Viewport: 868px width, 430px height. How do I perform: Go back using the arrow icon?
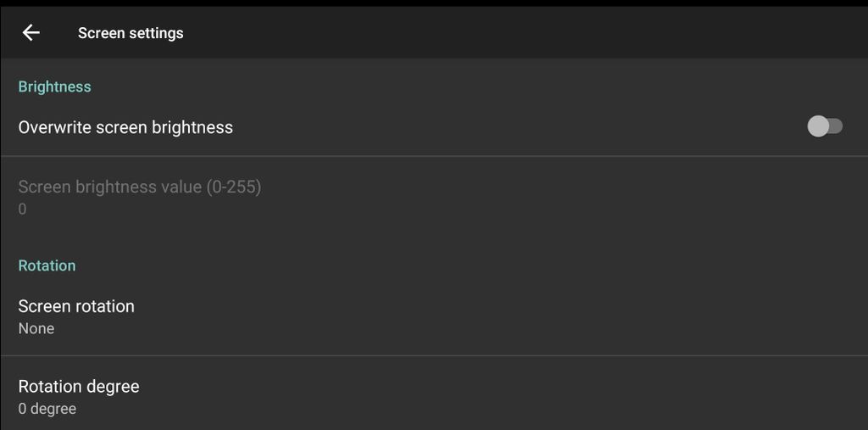pyautogui.click(x=31, y=33)
